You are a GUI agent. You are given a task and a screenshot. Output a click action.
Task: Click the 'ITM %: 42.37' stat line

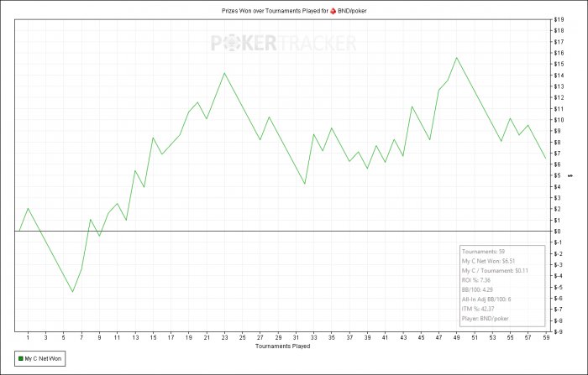478,309
